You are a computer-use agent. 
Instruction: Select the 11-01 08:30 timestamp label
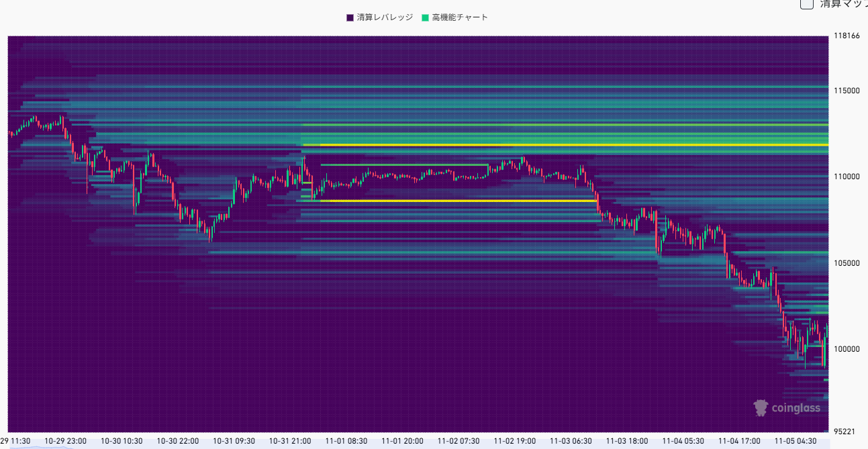[x=347, y=442]
